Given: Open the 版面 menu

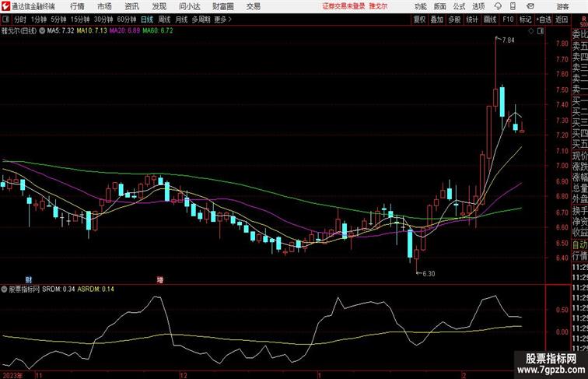Looking at the screenshot, I should [439, 6].
